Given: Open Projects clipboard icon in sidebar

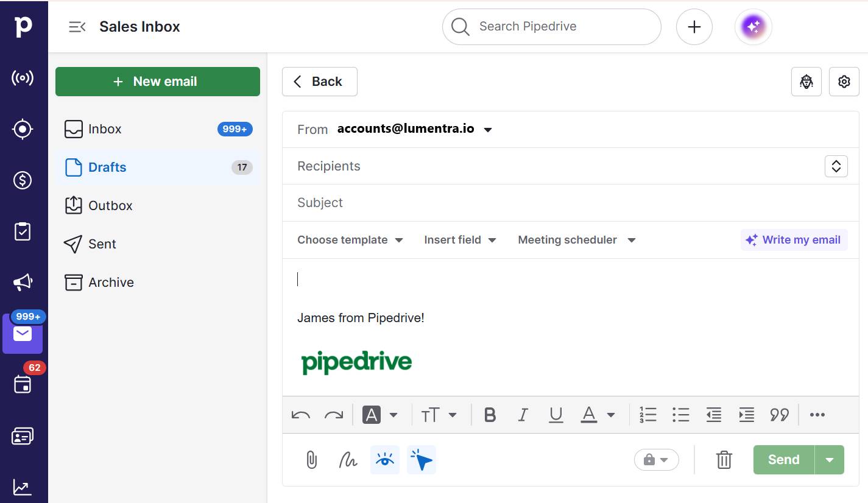Looking at the screenshot, I should [x=23, y=231].
